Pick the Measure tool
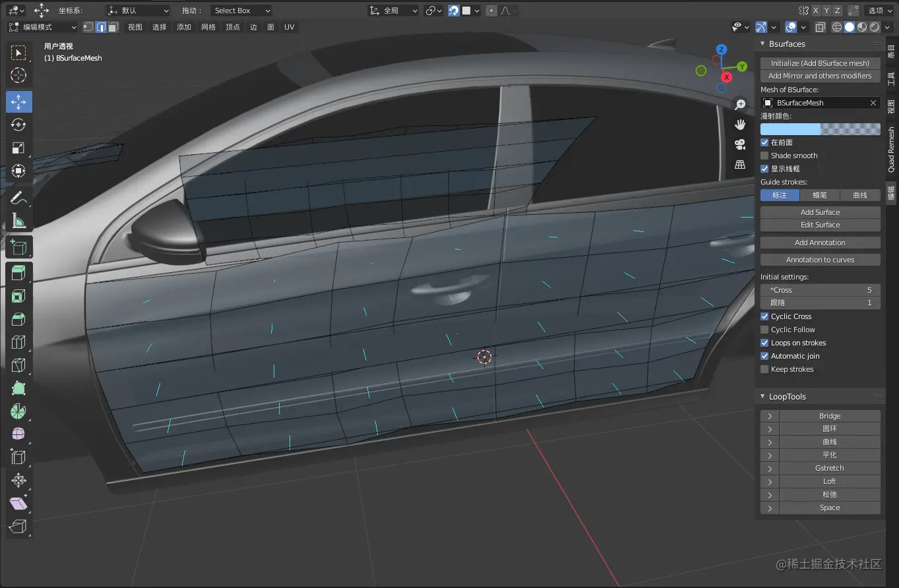The image size is (899, 588). coord(18,221)
